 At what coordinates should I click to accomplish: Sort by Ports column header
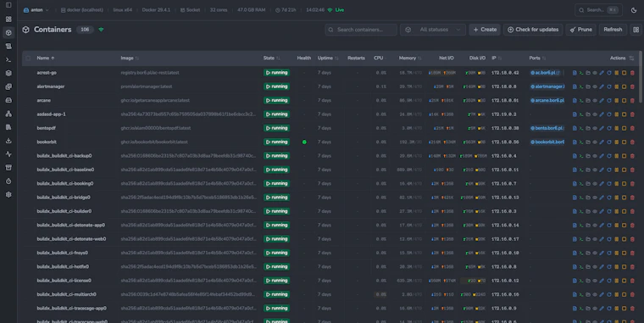(537, 58)
